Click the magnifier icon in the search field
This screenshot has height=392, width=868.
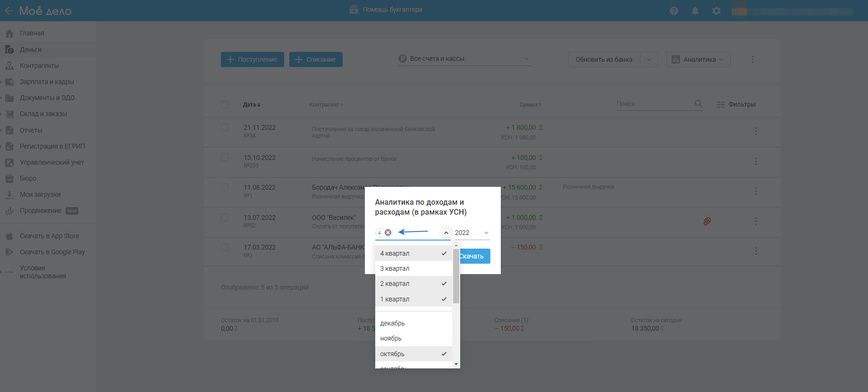pos(699,104)
